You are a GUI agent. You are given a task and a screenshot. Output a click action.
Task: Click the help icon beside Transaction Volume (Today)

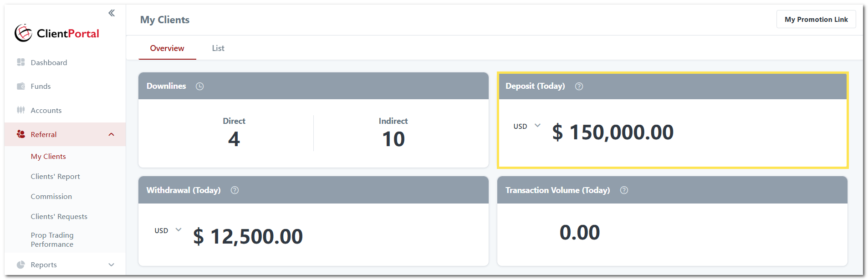click(624, 190)
